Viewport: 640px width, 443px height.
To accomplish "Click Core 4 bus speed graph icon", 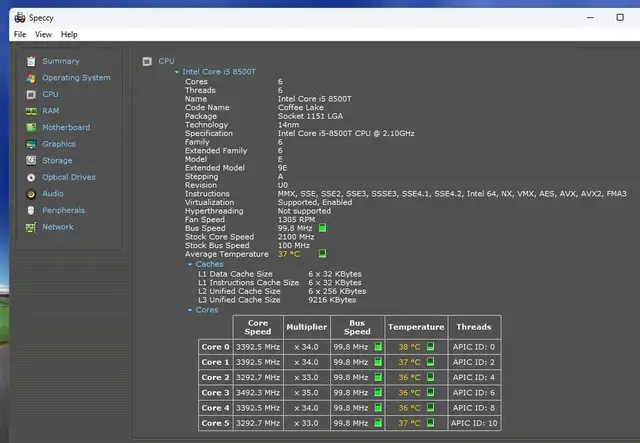I will coord(378,407).
